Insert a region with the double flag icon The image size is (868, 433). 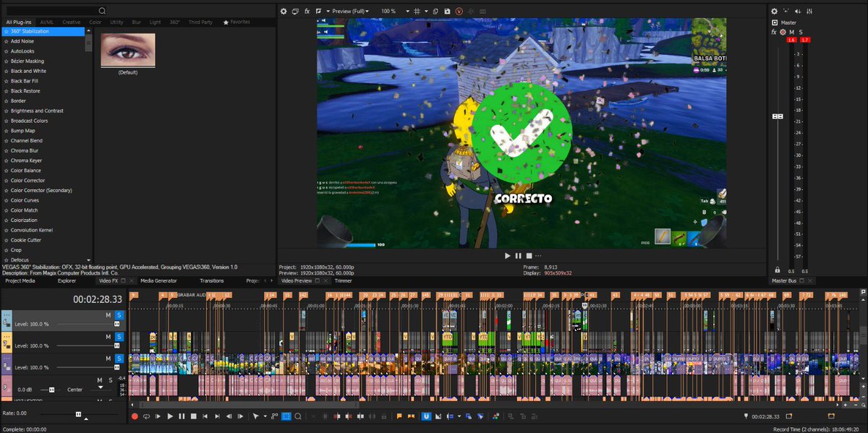(x=411, y=416)
